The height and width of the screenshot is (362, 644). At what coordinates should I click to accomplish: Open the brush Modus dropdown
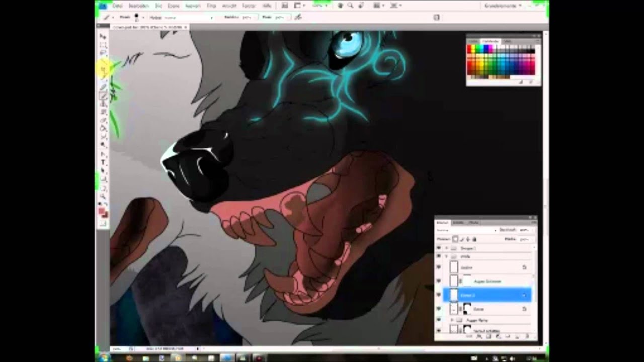[189, 17]
